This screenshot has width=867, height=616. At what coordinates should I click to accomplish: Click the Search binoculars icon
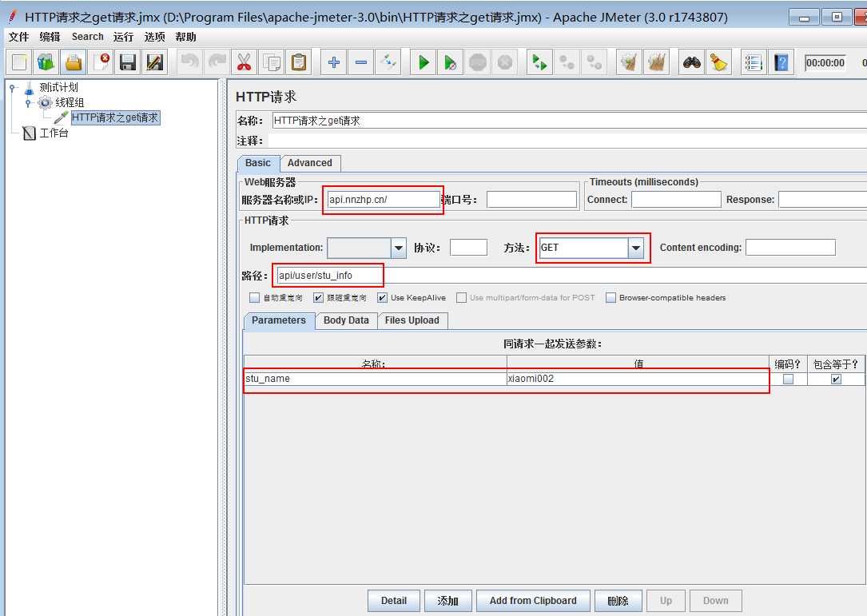click(692, 62)
